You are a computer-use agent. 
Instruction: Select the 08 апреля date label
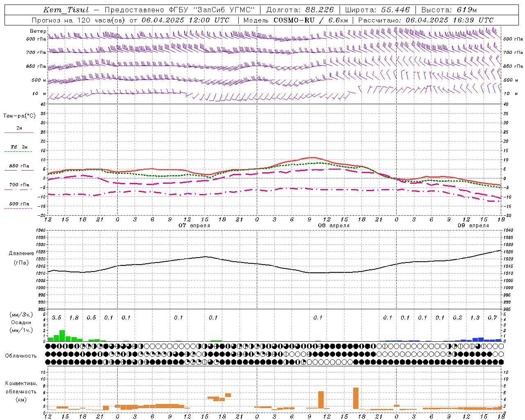coord(334,226)
